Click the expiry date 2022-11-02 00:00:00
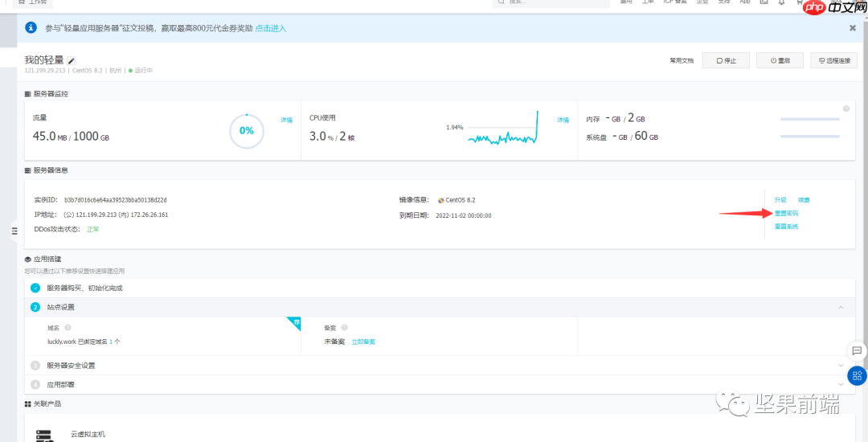This screenshot has height=442, width=868. pos(464,215)
